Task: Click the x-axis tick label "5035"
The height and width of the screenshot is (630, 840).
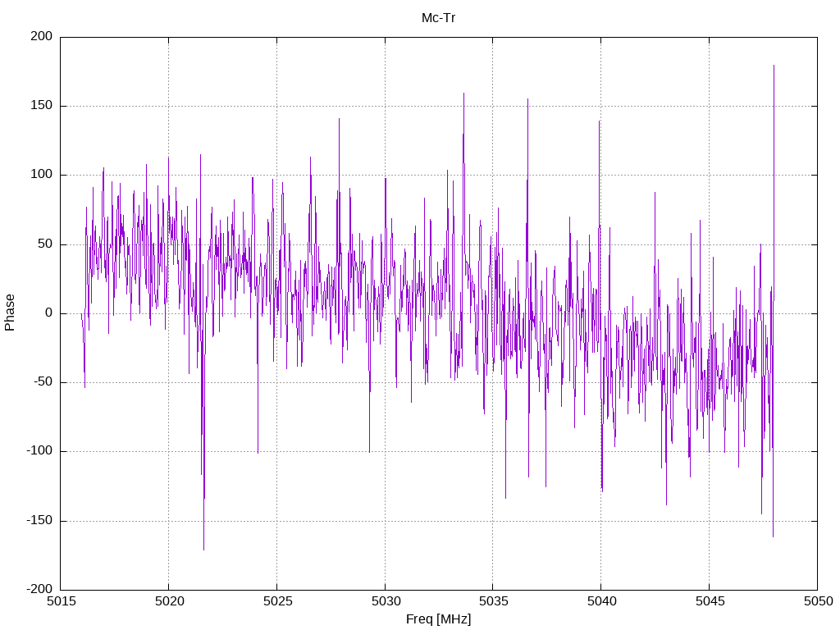Action: [493, 601]
